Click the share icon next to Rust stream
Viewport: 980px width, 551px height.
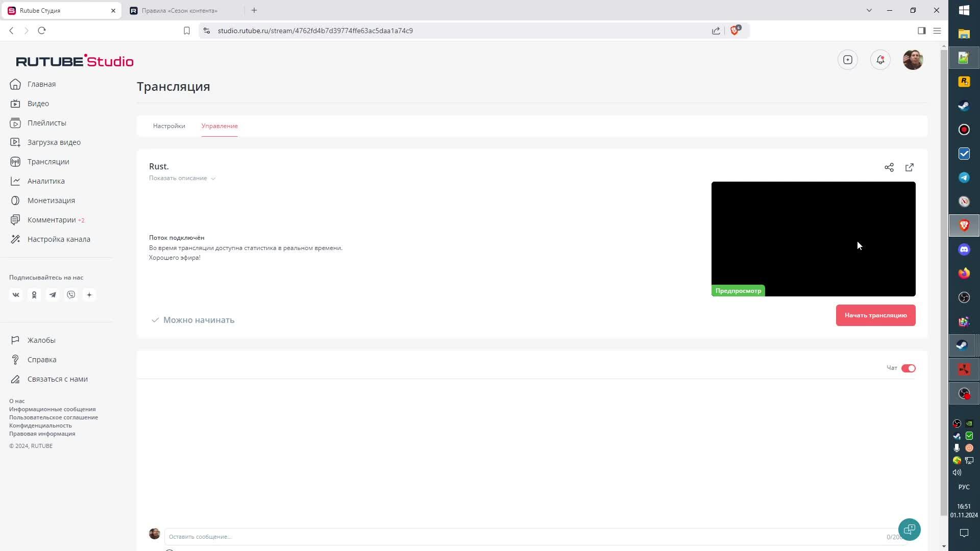click(889, 167)
